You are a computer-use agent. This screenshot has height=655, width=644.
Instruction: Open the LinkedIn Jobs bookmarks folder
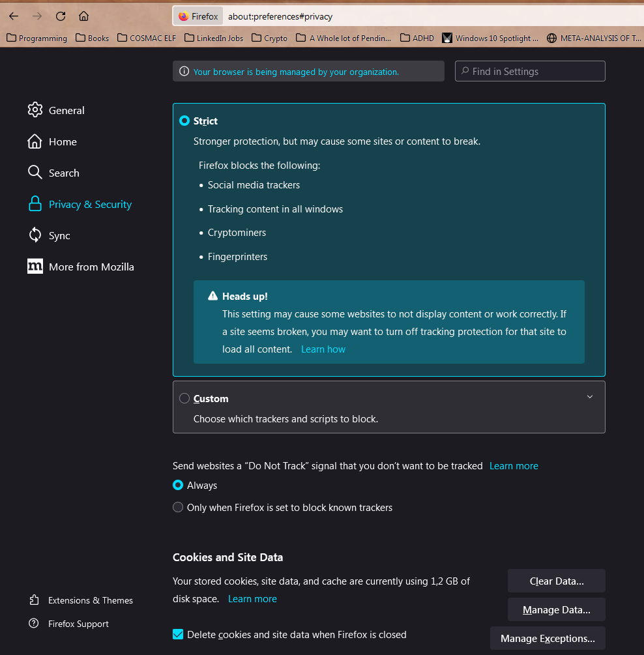[214, 38]
